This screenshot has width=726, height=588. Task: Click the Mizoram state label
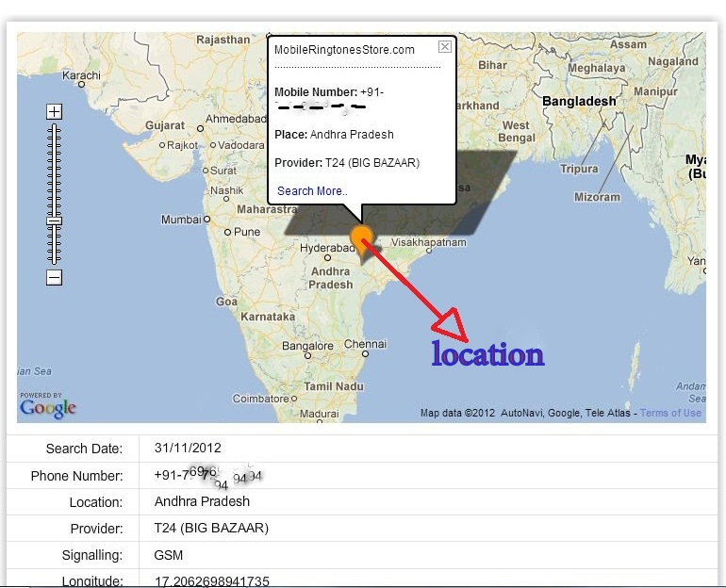[x=597, y=197]
